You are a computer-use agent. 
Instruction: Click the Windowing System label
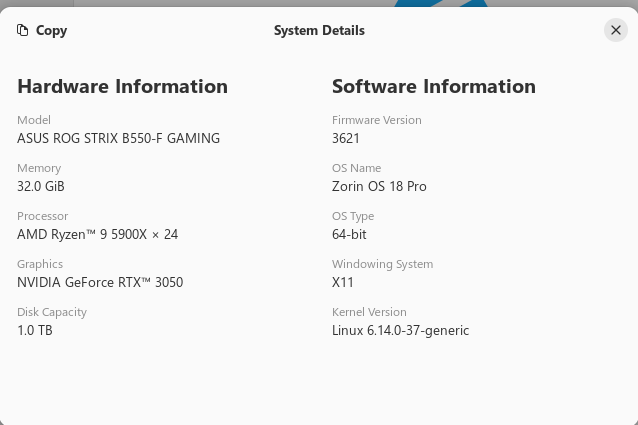pyautogui.click(x=382, y=264)
